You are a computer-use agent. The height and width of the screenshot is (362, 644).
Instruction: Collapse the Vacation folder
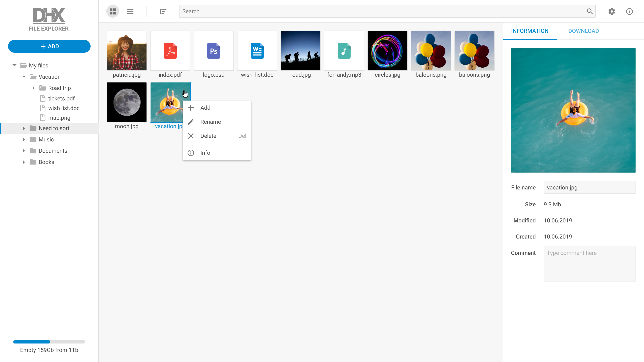[x=24, y=76]
